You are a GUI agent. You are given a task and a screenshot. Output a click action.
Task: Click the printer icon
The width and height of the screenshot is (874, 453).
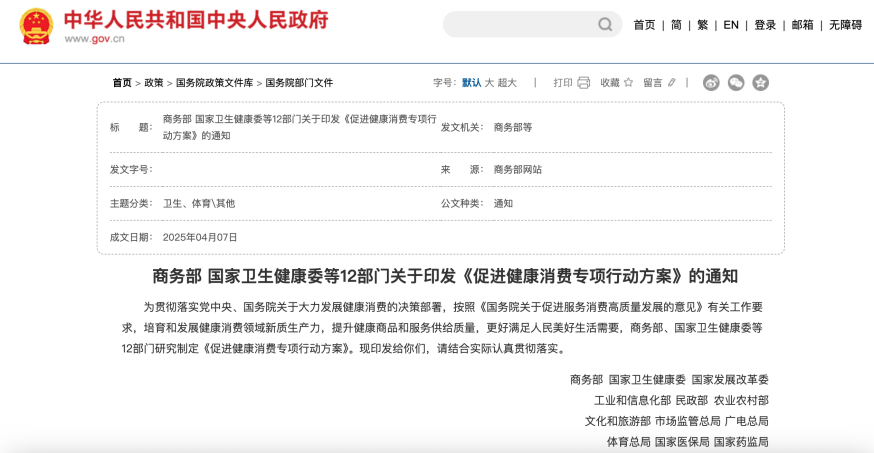[x=583, y=83]
